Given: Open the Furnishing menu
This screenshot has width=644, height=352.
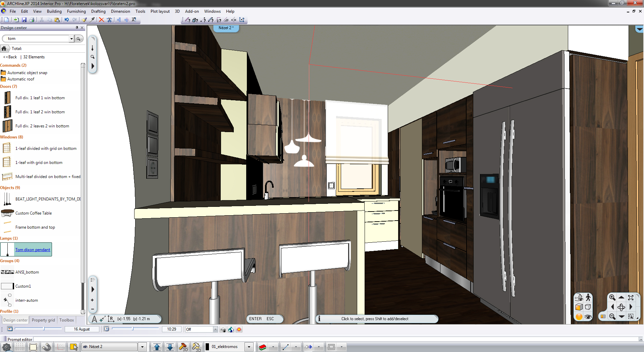Looking at the screenshot, I should click(76, 11).
